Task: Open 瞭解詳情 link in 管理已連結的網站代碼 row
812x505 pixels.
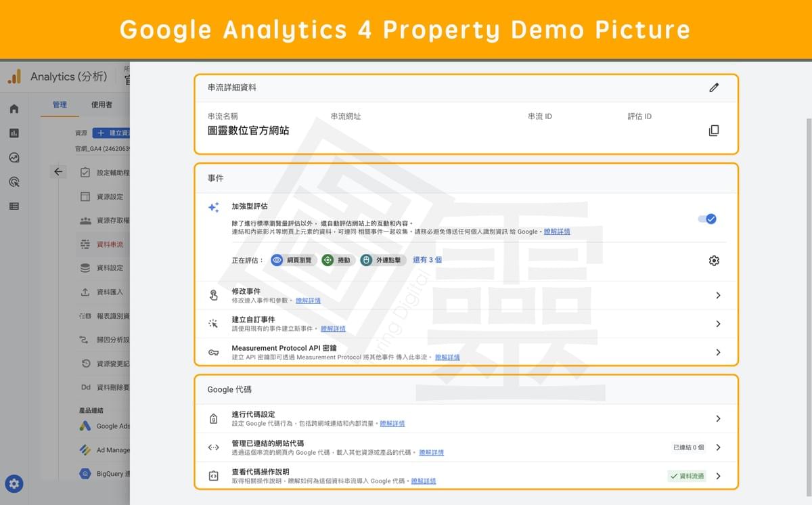Action: (431, 452)
